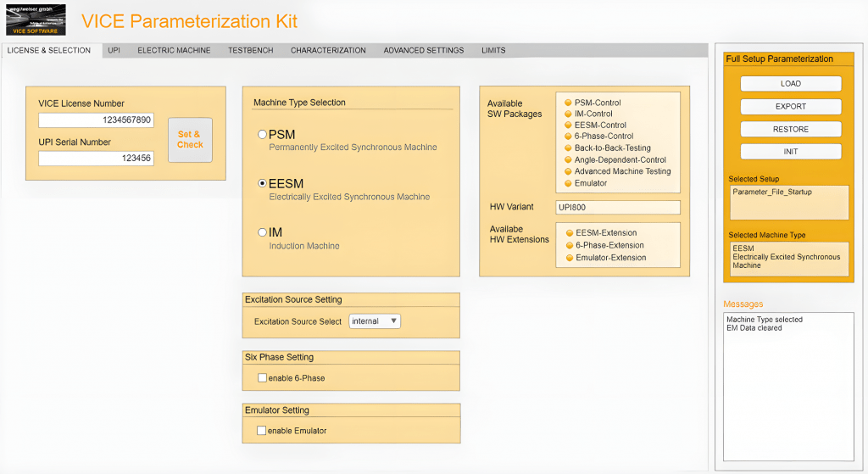Click the RESTORE setup button
Image resolution: width=868 pixels, height=474 pixels.
pos(791,129)
